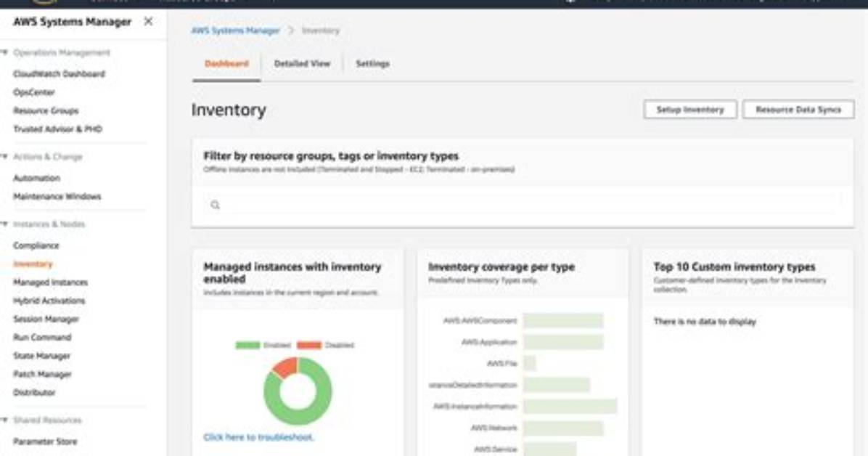Click the search magnifier icon in filter box
The height and width of the screenshot is (456, 868).
pos(216,205)
